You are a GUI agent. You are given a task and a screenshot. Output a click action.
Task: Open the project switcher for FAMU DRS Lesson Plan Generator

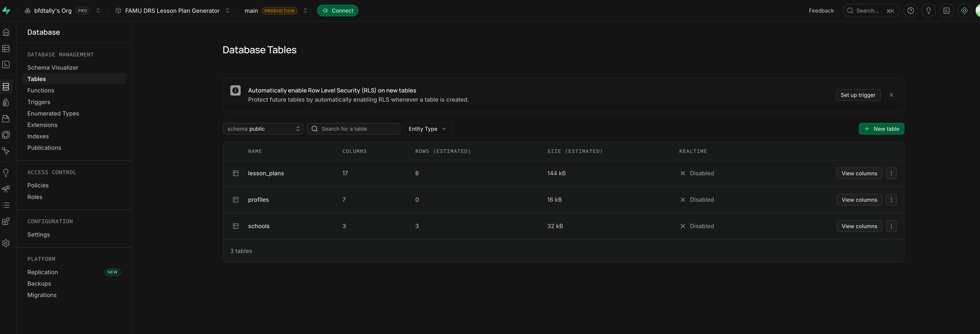227,11
